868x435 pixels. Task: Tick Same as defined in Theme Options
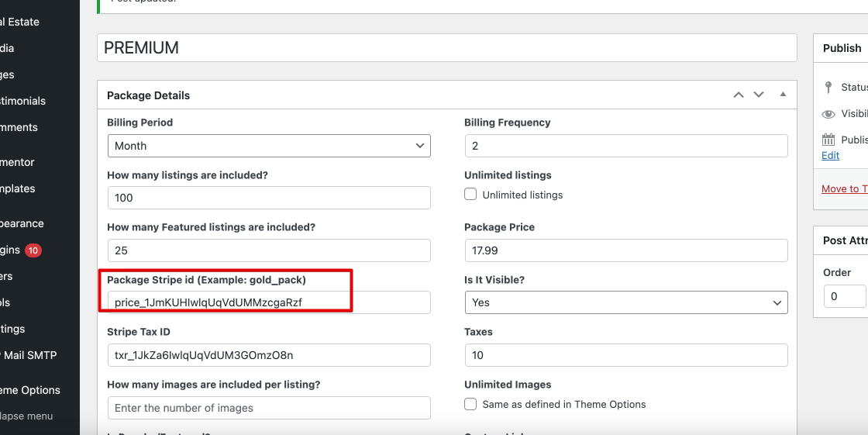(x=470, y=404)
